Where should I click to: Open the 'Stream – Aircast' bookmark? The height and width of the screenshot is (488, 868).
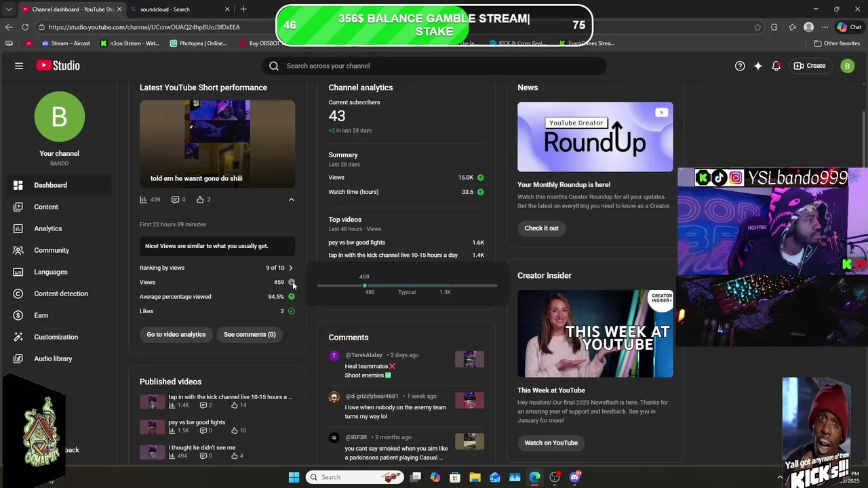click(66, 43)
